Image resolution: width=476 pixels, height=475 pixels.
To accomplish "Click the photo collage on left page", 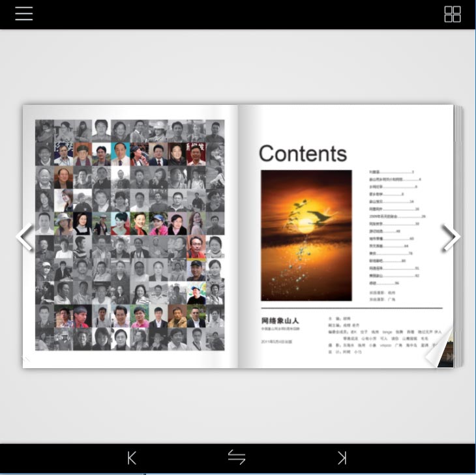I will click(130, 235).
